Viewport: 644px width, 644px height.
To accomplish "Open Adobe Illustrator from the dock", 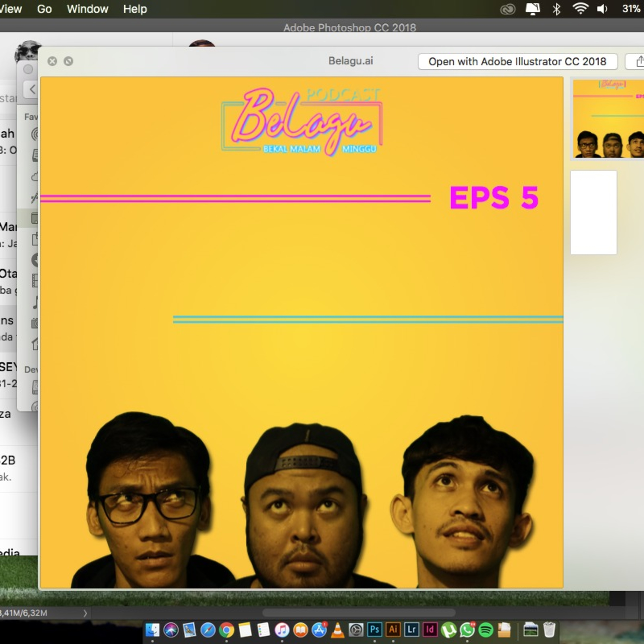I will point(393,629).
